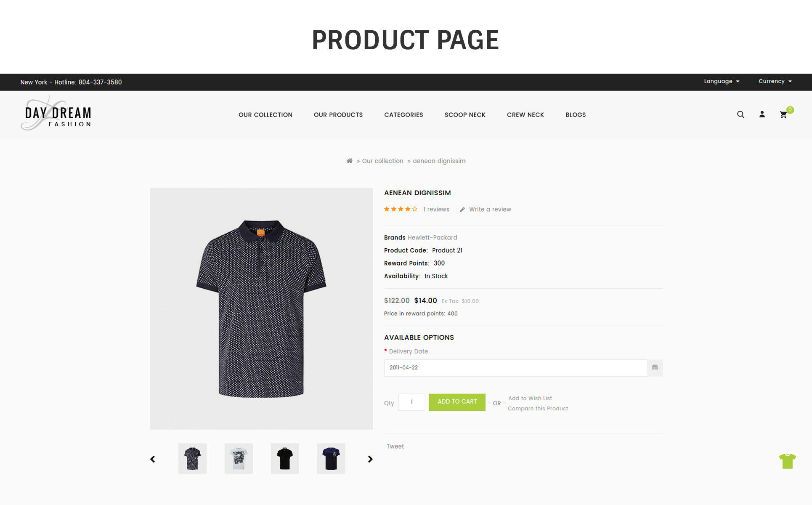Open the Categories menu item
This screenshot has width=812, height=505.
(x=403, y=115)
